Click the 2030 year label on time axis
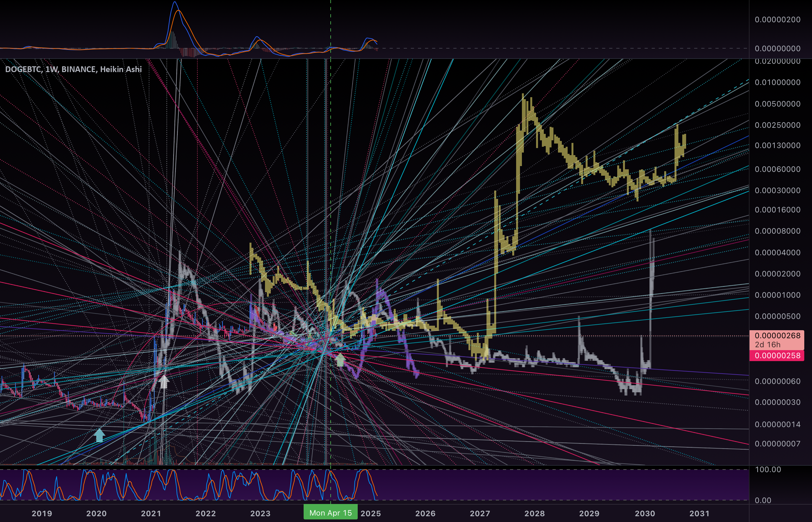812x522 pixels. [645, 513]
